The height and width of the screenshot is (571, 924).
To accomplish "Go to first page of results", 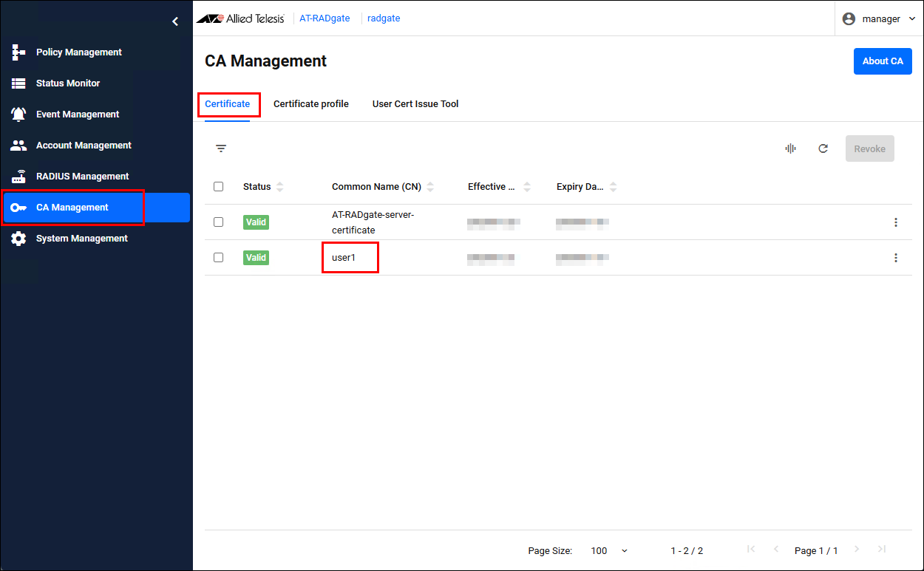I will (751, 549).
